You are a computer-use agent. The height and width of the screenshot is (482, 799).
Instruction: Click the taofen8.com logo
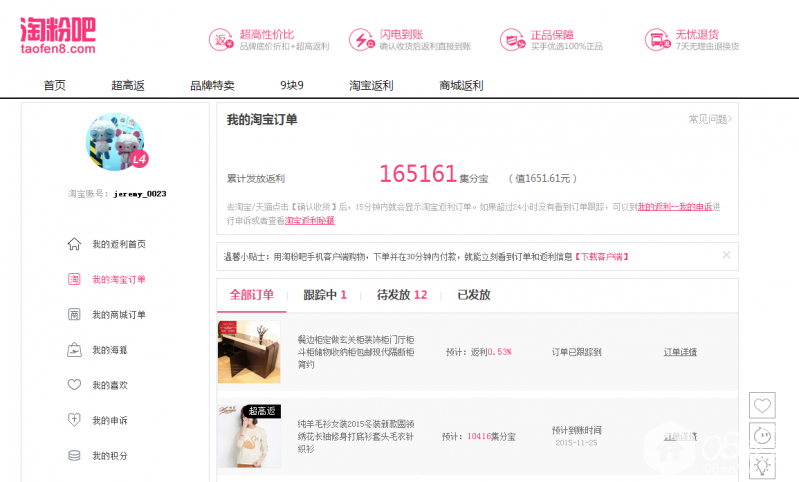[58, 35]
